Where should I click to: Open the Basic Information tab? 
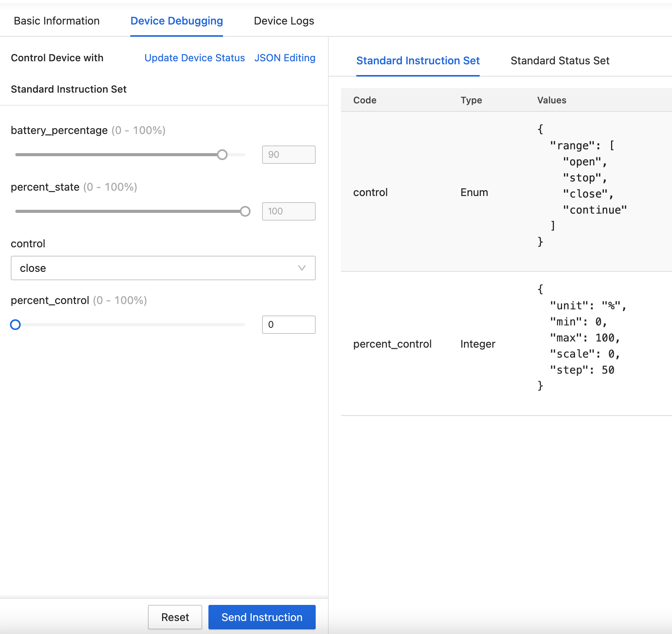tap(57, 21)
